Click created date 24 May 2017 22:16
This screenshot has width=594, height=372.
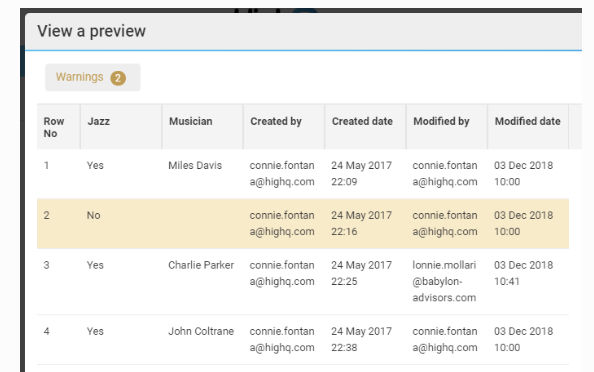click(361, 224)
